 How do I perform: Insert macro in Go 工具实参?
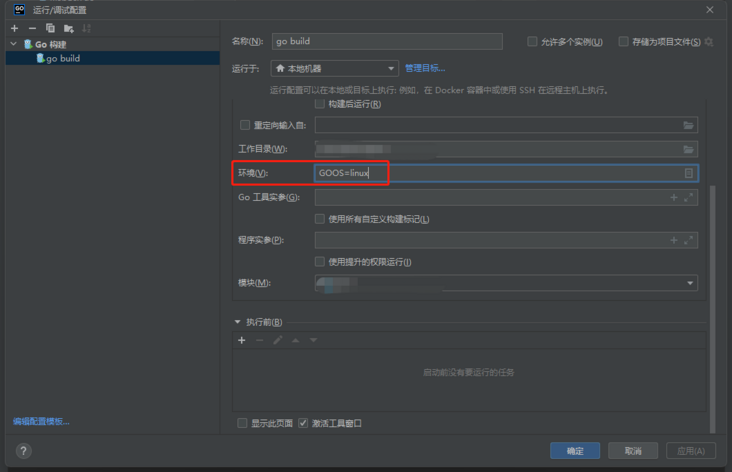pos(674,197)
